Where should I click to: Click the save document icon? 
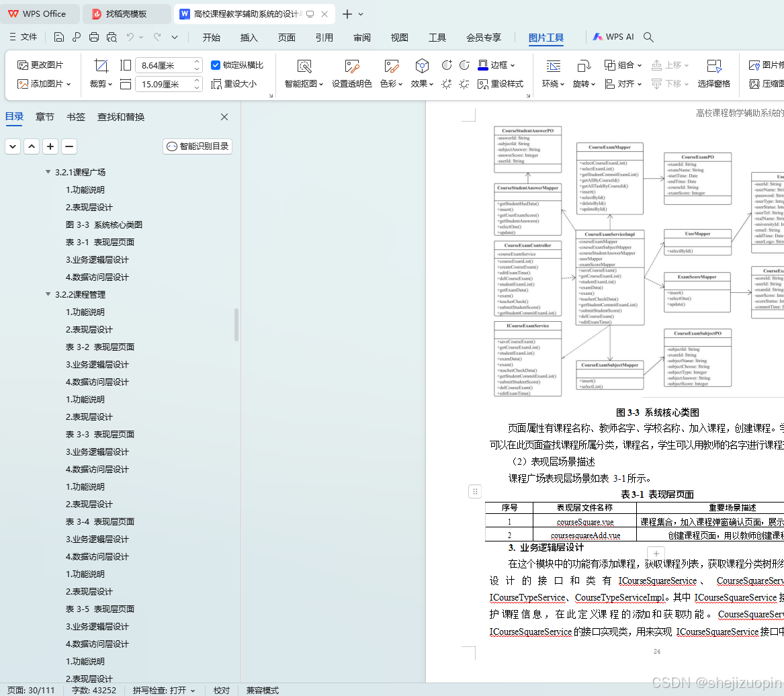59,37
